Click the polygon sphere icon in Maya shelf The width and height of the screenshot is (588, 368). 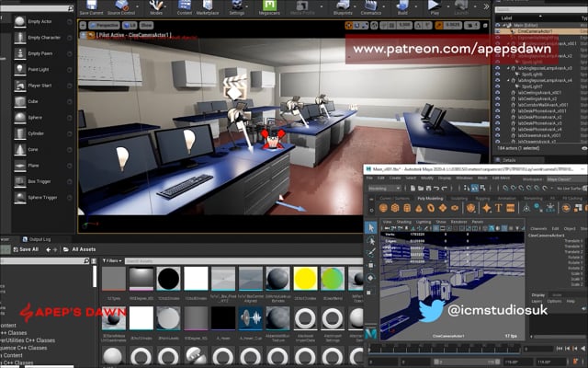(383, 208)
